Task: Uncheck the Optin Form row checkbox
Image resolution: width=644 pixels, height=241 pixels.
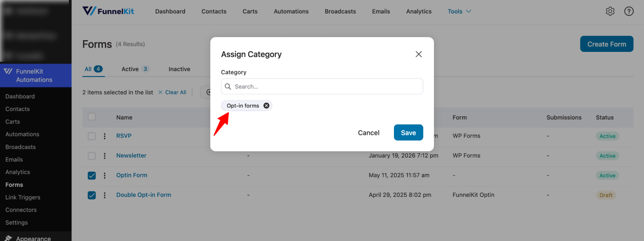Action: (92, 175)
